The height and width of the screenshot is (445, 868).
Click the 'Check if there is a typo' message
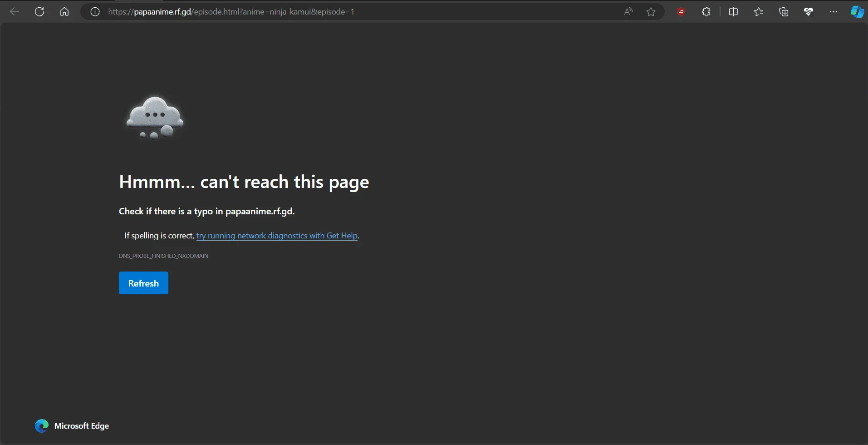[x=207, y=211]
